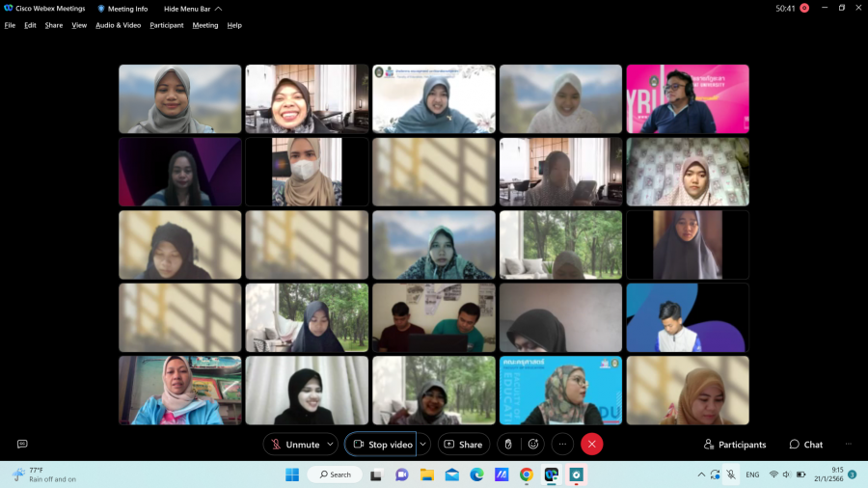Image resolution: width=868 pixels, height=488 pixels.
Task: Open the Chat panel
Action: click(x=806, y=444)
